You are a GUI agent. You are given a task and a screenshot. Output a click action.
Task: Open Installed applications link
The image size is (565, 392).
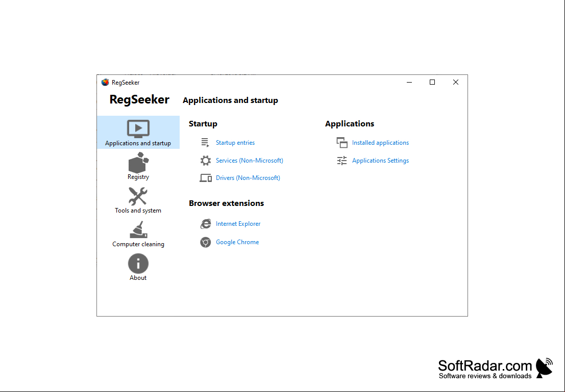pos(380,143)
